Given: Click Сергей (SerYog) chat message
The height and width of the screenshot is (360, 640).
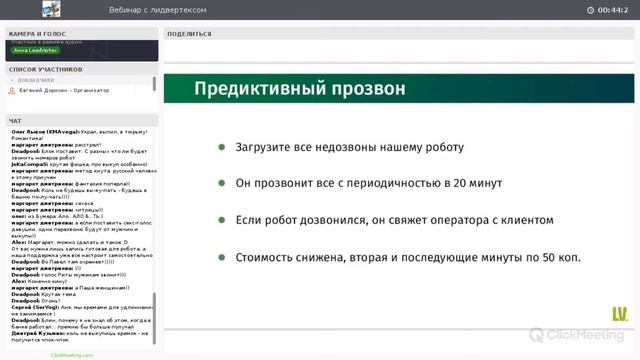Looking at the screenshot, I should point(82,311).
